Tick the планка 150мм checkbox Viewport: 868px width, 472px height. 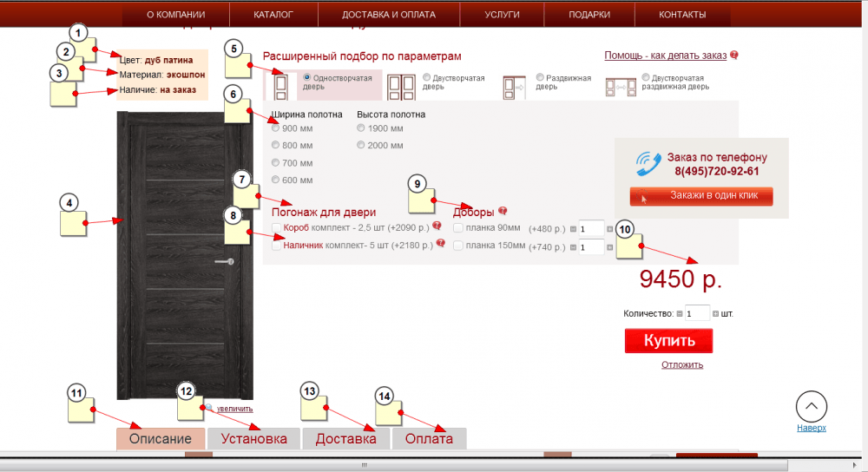coord(457,246)
